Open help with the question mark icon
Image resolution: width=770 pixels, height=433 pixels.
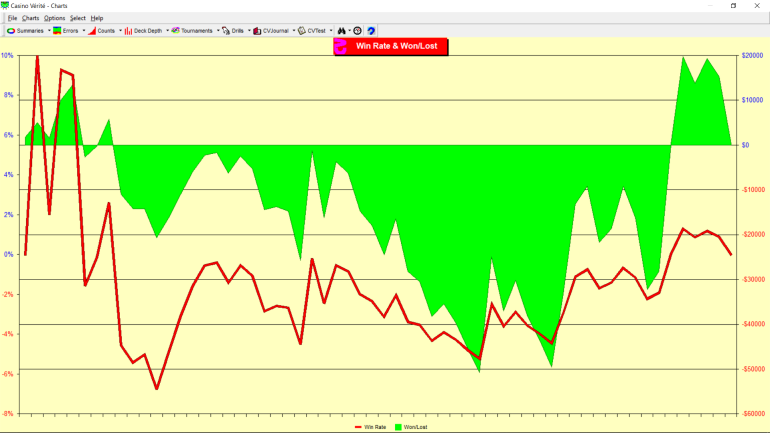pos(371,31)
